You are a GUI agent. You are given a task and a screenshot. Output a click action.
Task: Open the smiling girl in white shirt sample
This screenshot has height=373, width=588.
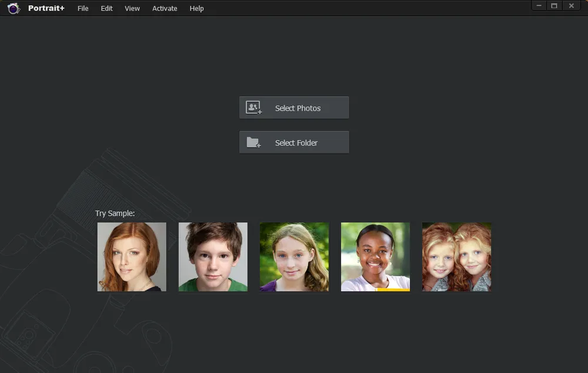(x=375, y=257)
